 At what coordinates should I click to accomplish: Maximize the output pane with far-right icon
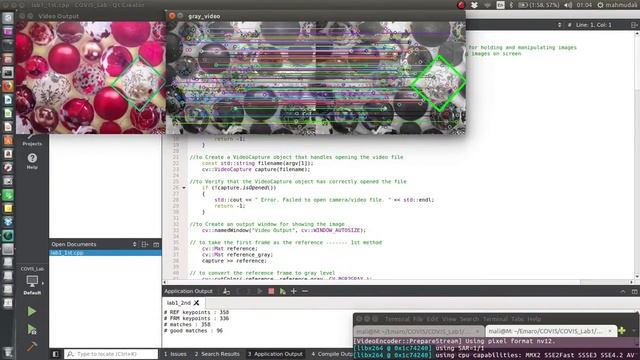[634, 291]
